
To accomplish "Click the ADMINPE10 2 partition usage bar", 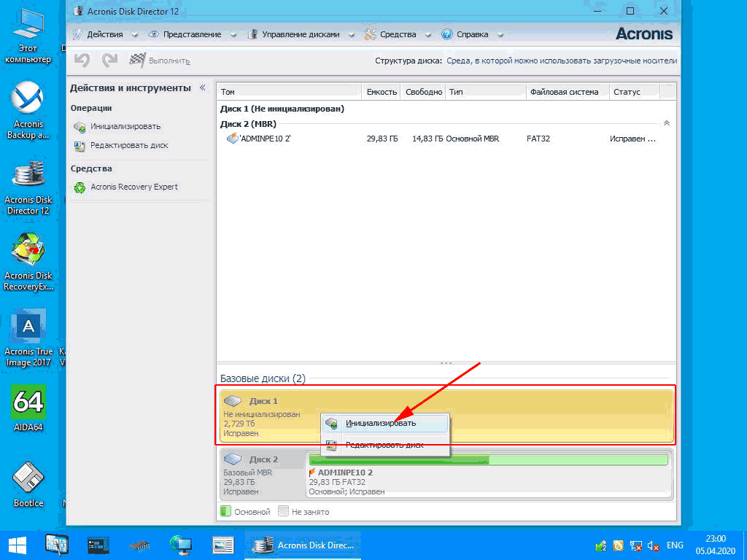I will tap(488, 460).
